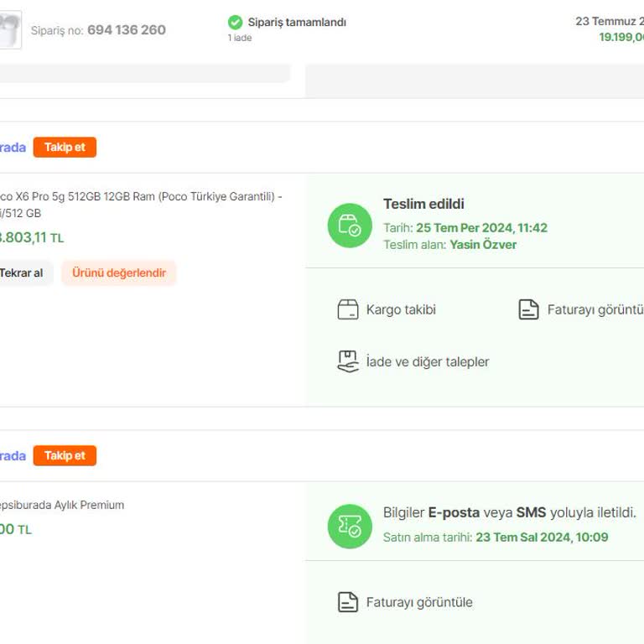Click the İade ve diğer talepler hand icon
This screenshot has width=644, height=644.
(348, 362)
